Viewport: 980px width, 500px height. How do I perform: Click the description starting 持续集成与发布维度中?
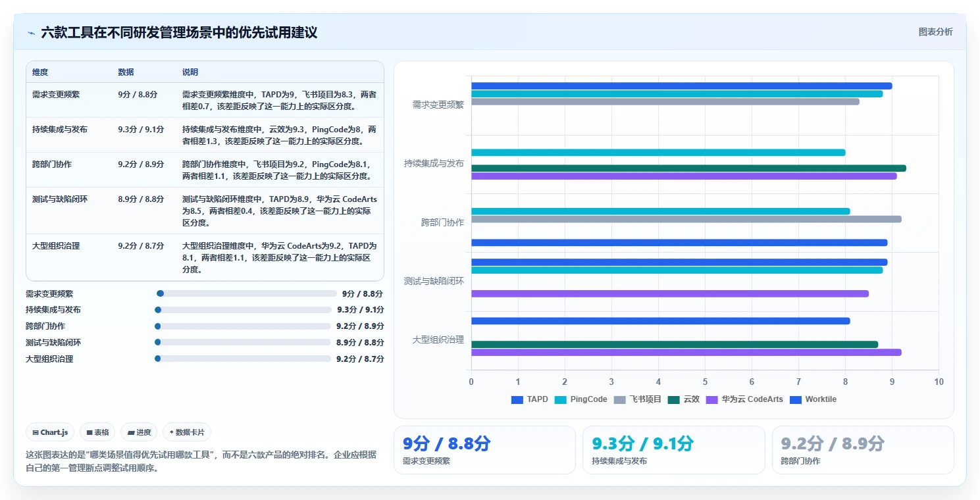(x=279, y=136)
